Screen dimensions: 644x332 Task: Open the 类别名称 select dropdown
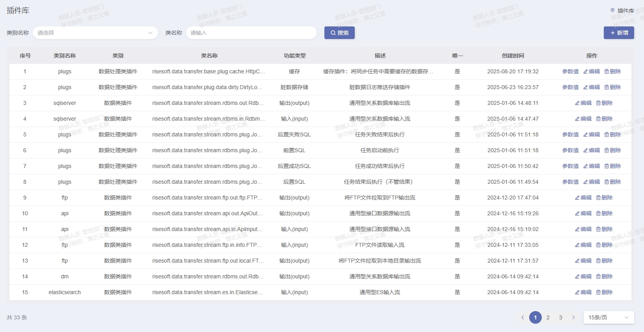(x=95, y=33)
